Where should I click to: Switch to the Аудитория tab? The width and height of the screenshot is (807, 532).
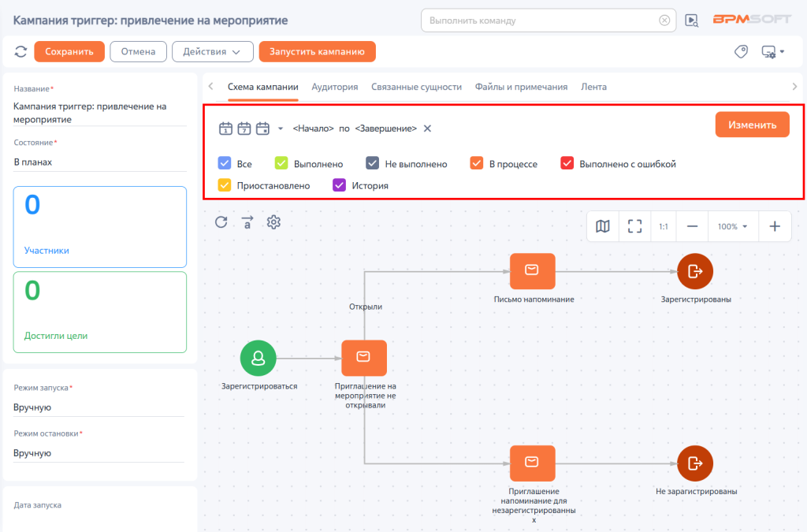334,87
